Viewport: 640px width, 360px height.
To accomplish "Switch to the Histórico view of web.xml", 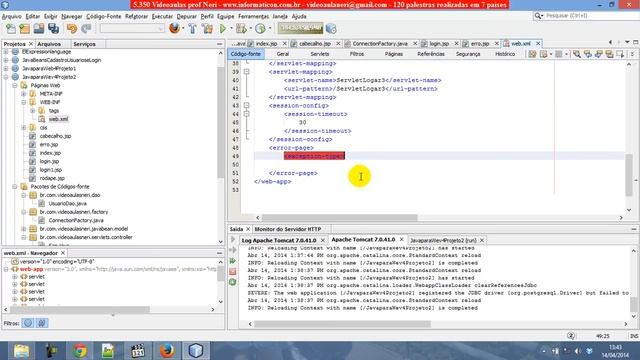I will 505,54.
